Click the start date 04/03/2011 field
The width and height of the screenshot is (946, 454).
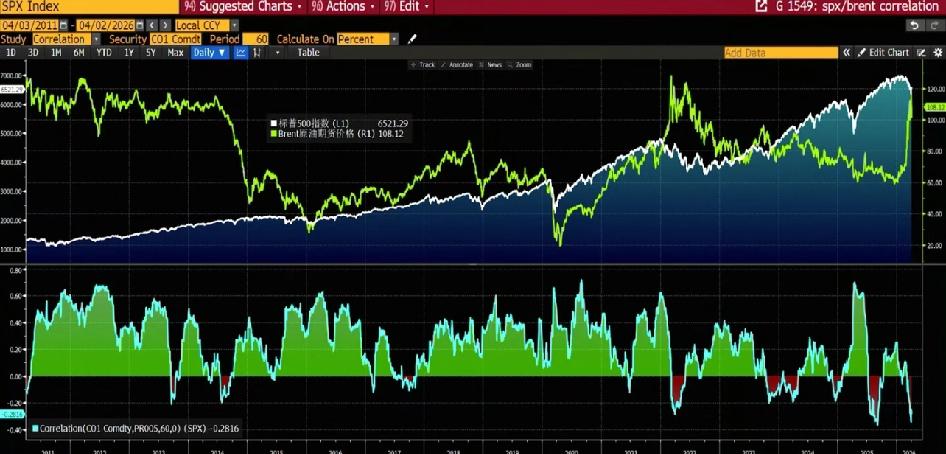tap(30, 25)
